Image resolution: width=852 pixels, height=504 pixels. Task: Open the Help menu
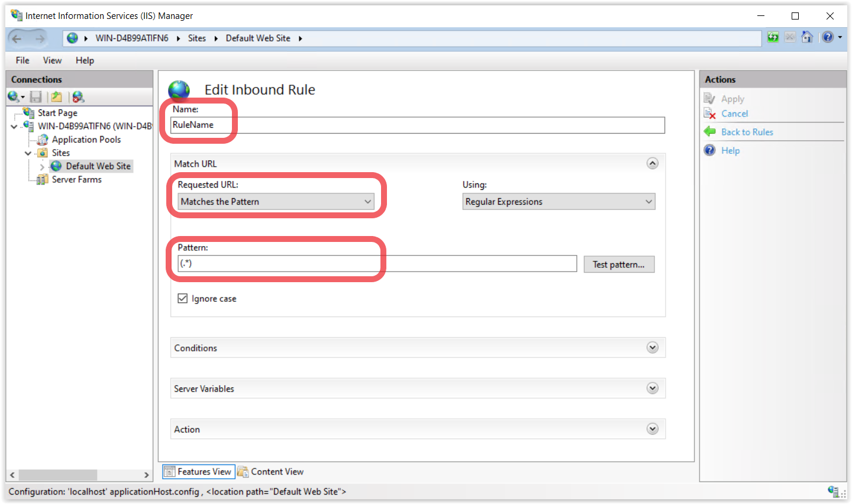[x=85, y=60]
